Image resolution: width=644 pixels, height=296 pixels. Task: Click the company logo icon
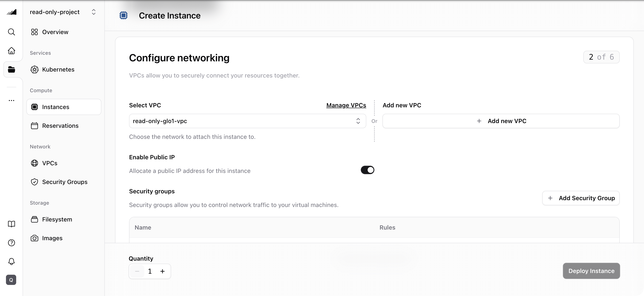point(11,12)
